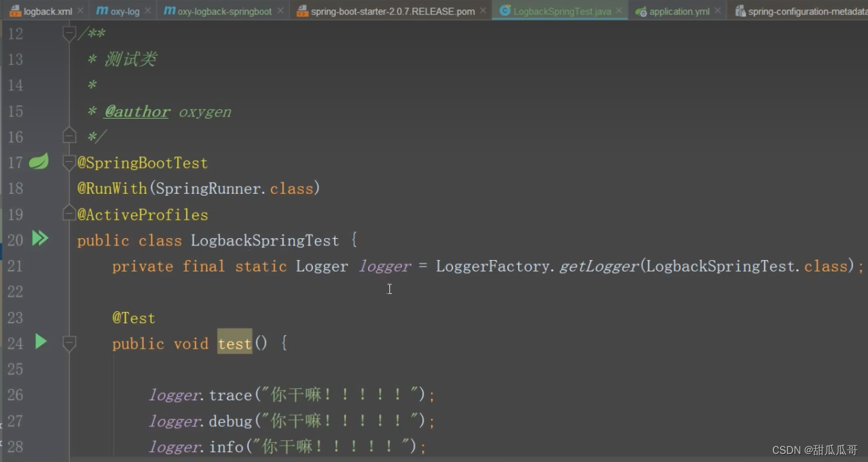Click fold marker beside @ActiveProfiles
Screen dimensions: 868x462
[69, 214]
